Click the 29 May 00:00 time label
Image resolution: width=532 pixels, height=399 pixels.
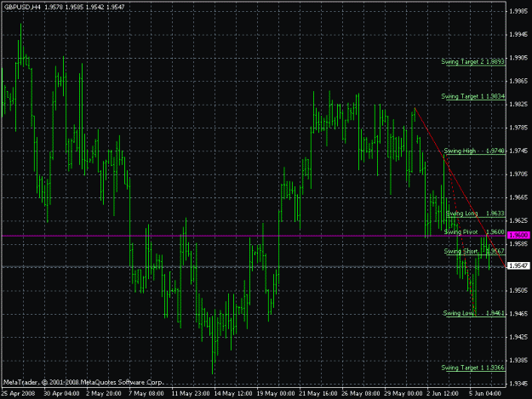click(403, 394)
